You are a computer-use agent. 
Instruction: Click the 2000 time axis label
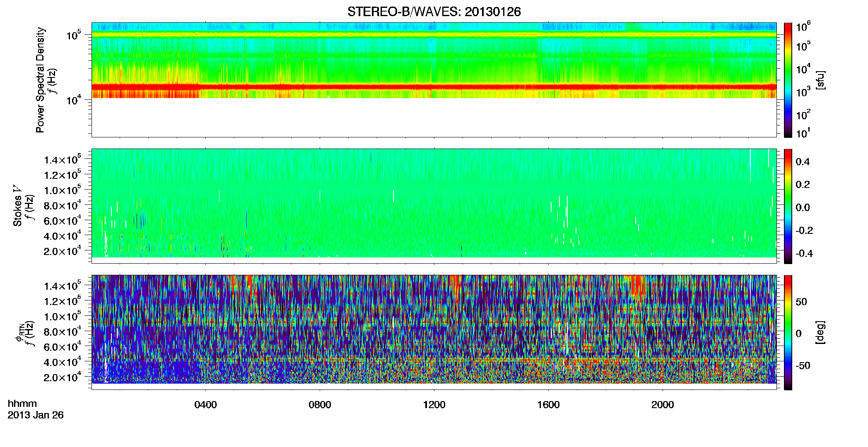tap(663, 404)
